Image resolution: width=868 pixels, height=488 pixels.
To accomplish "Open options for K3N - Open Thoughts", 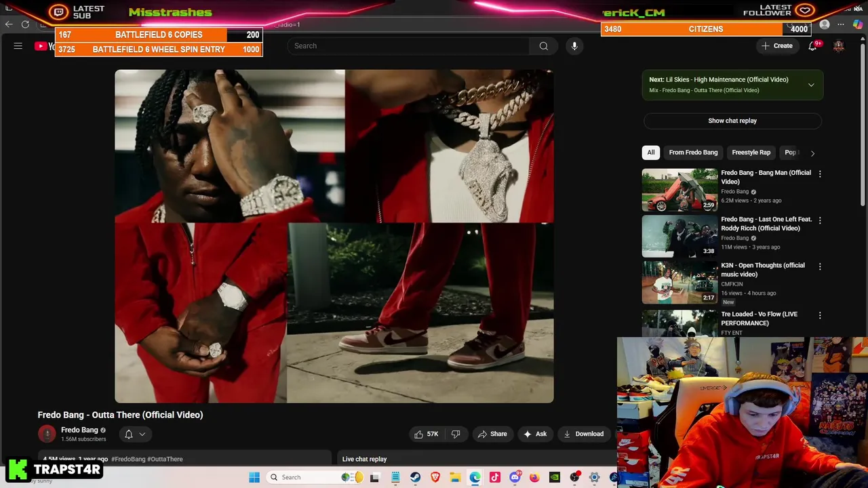I will click(820, 267).
